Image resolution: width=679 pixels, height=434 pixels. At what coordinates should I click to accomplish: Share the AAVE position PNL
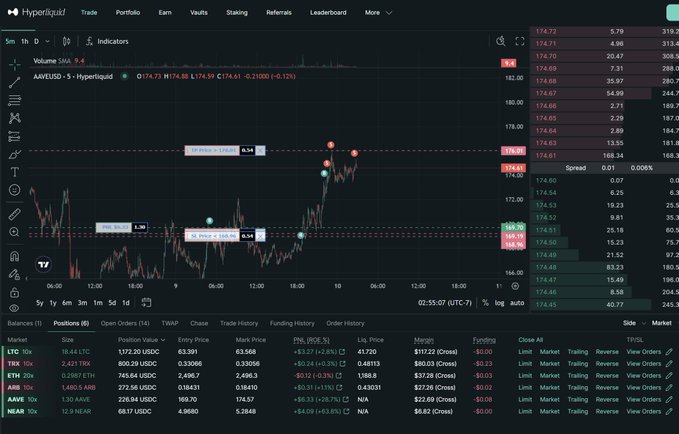(346, 399)
